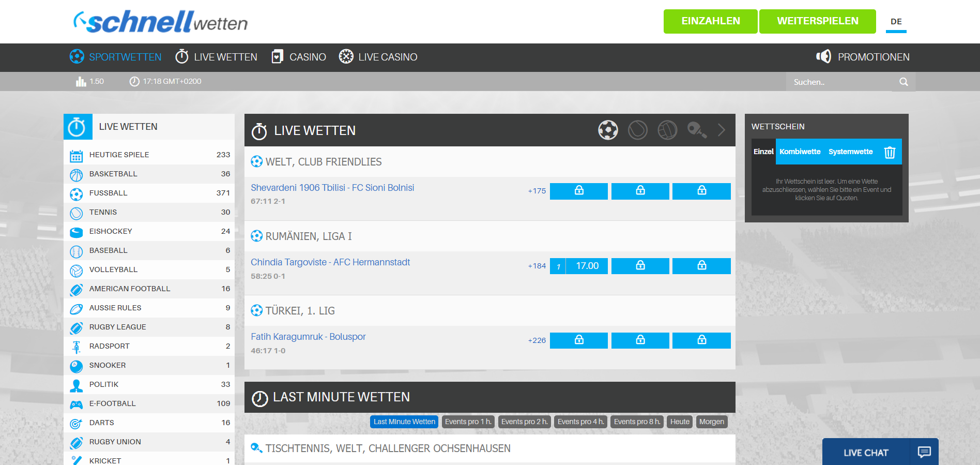
Task: Click the Rugby League icon
Action: click(x=76, y=328)
